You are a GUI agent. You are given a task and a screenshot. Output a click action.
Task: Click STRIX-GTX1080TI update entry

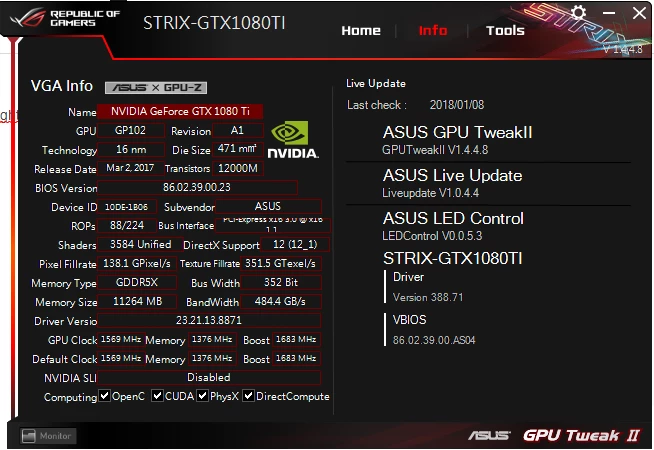pyautogui.click(x=453, y=259)
